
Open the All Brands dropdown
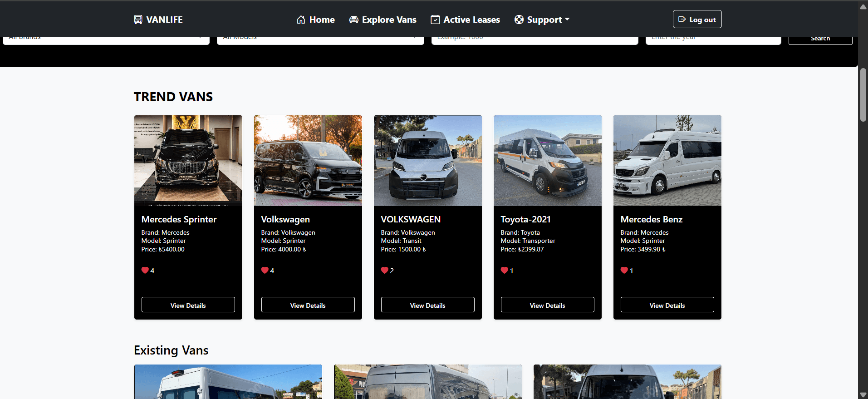point(106,40)
